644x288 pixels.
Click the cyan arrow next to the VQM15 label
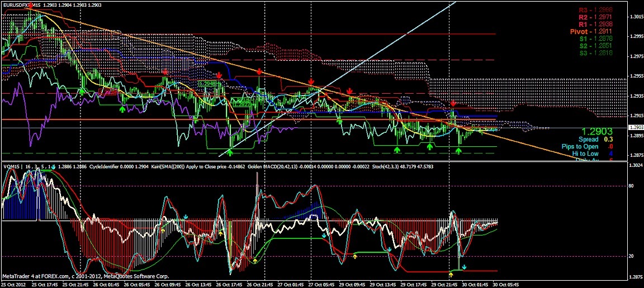click(54, 166)
